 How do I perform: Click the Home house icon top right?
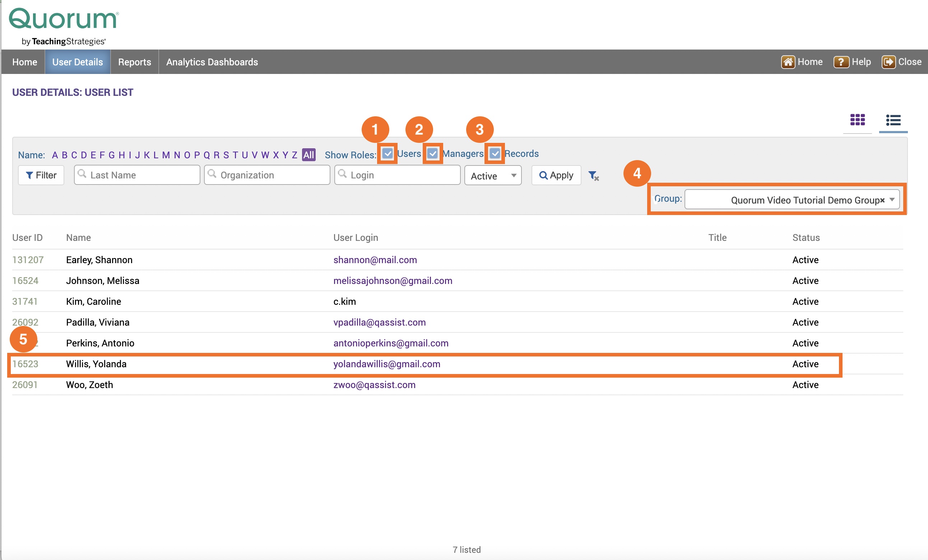(788, 62)
